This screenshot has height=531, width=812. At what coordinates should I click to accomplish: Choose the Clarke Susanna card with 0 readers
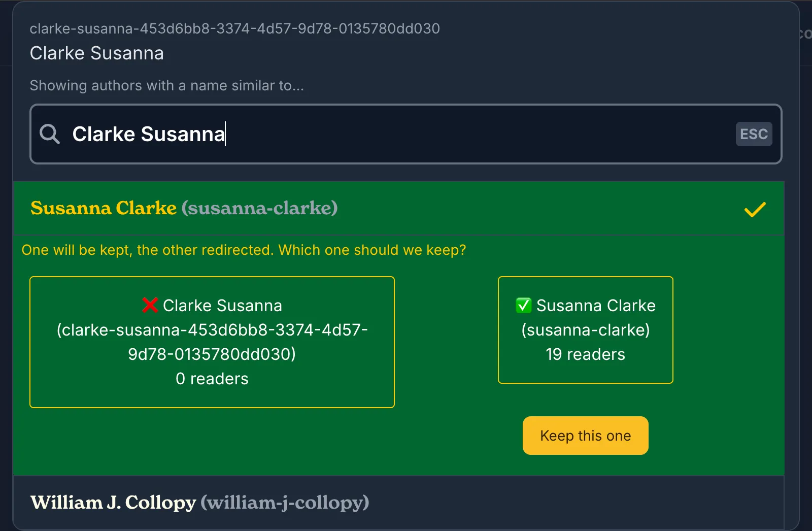pos(212,342)
